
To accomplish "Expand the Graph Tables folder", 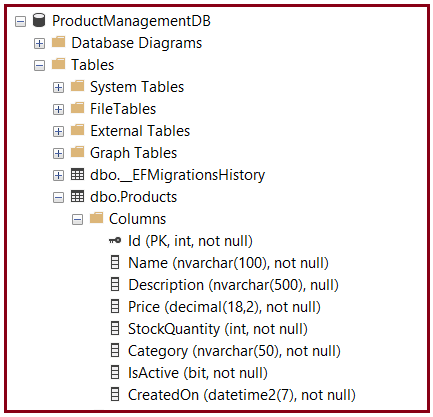I will tap(58, 154).
